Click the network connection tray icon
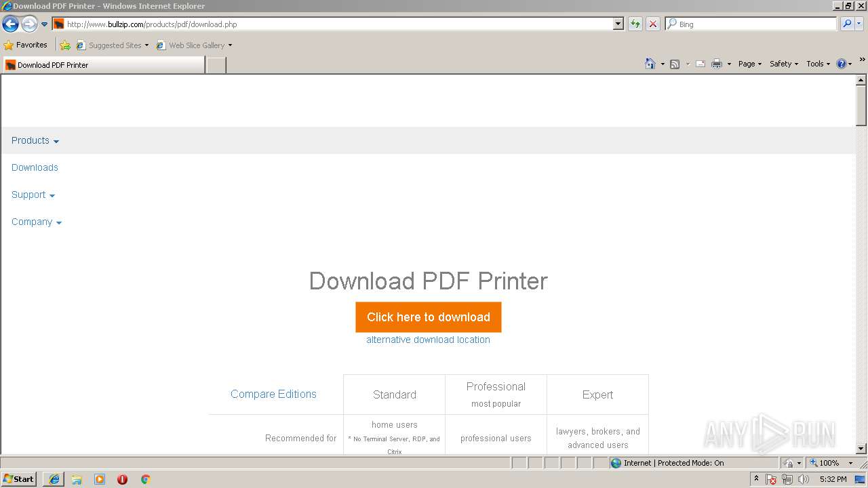The height and width of the screenshot is (488, 868). click(787, 479)
